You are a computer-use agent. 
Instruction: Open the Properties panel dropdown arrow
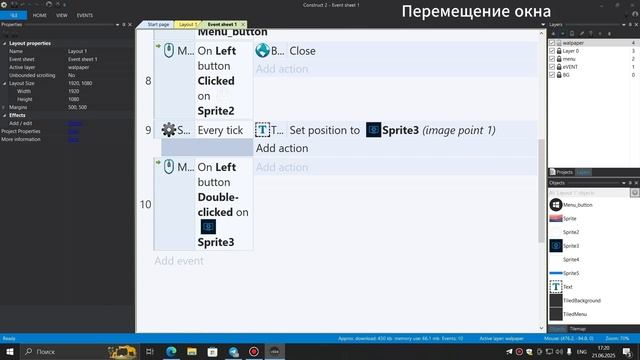click(x=118, y=24)
